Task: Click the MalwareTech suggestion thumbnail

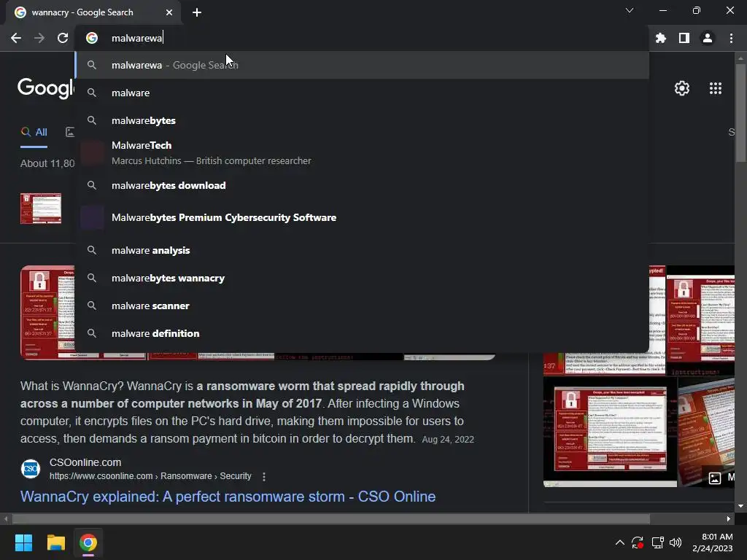Action: coord(92,153)
